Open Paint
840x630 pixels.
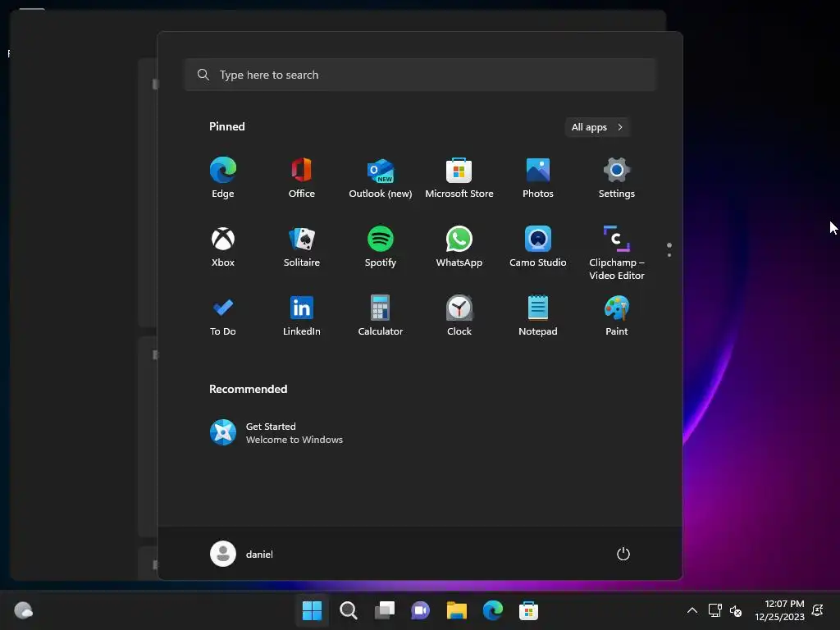pos(617,316)
